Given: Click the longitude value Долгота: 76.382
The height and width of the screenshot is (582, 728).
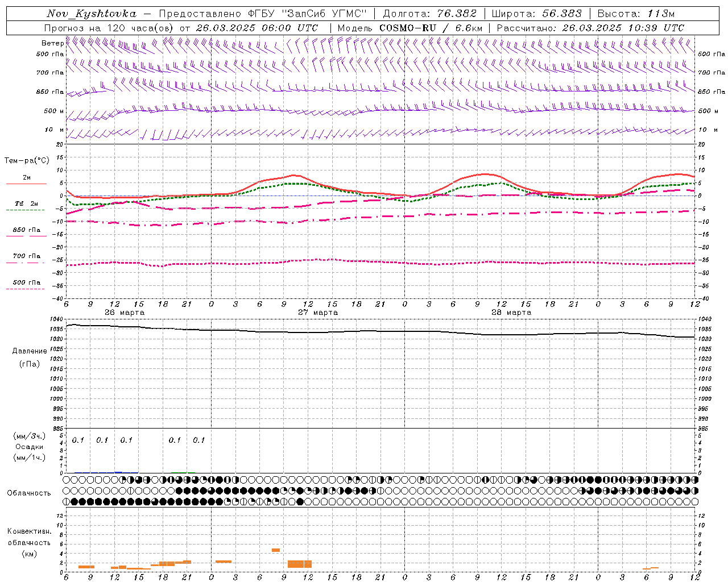Looking at the screenshot, I should [x=429, y=14].
